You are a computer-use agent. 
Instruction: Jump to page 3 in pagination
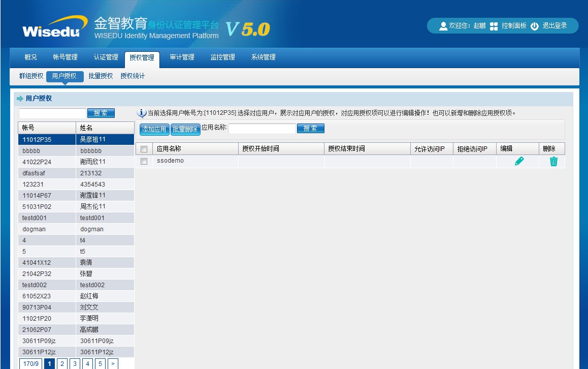click(x=75, y=363)
